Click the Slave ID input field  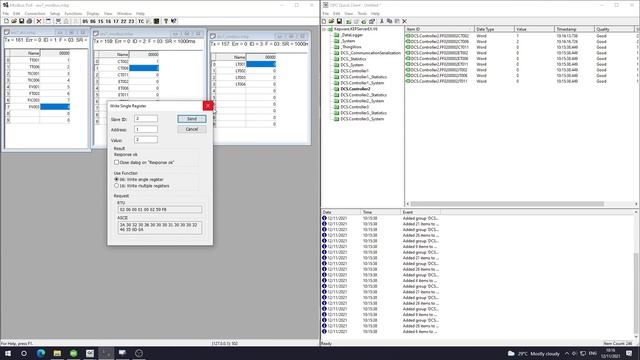pos(146,119)
